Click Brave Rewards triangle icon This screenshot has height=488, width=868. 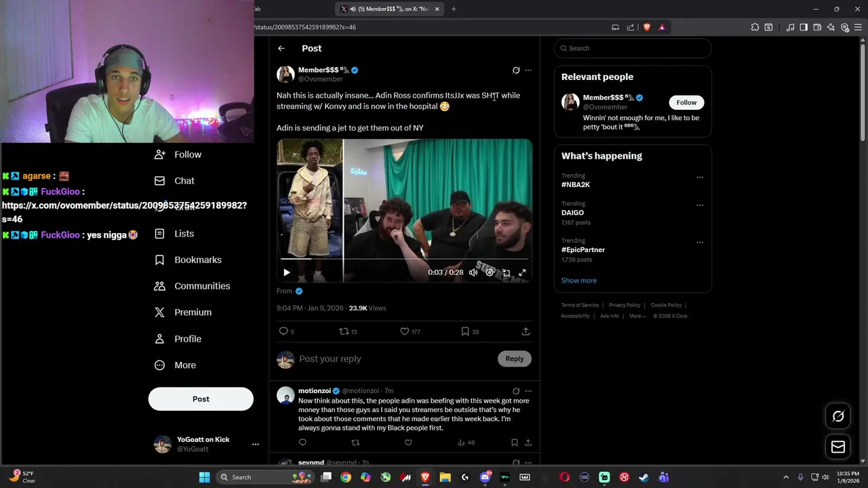pos(662,27)
